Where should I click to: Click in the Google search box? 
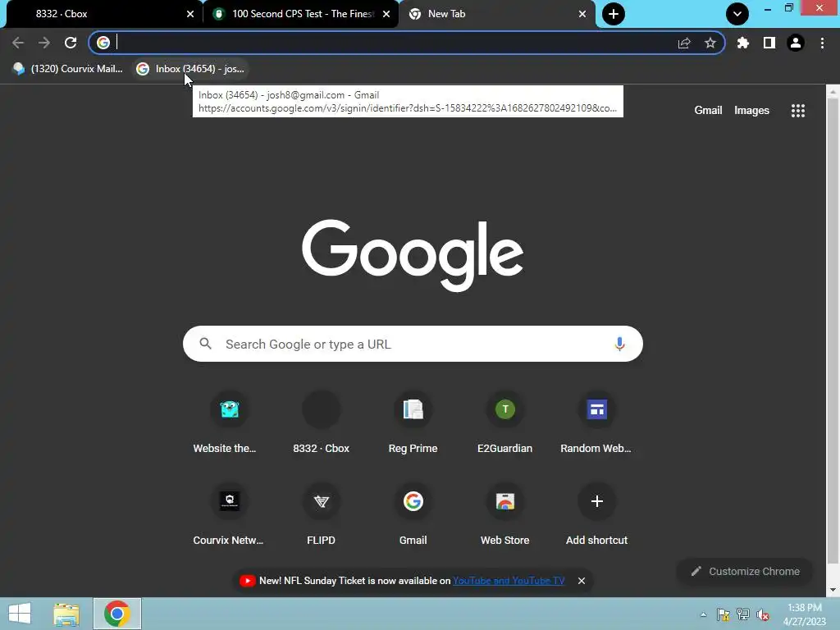click(x=413, y=344)
